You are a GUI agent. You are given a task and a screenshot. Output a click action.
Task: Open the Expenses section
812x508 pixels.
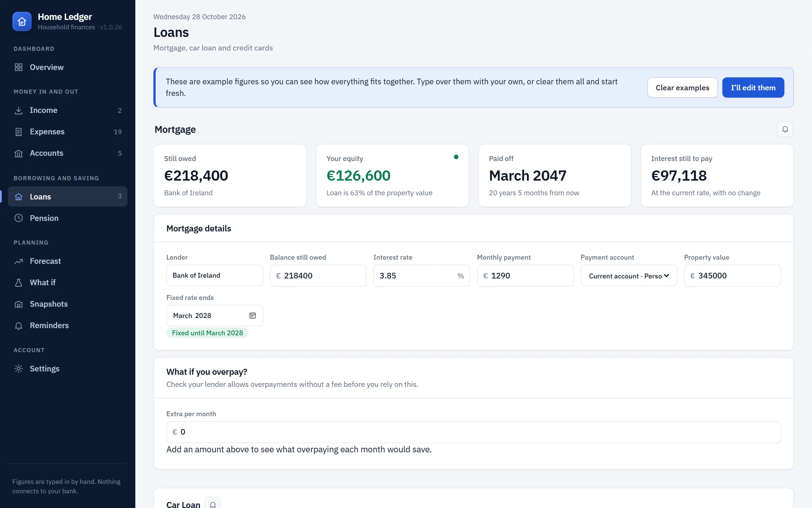pyautogui.click(x=68, y=132)
